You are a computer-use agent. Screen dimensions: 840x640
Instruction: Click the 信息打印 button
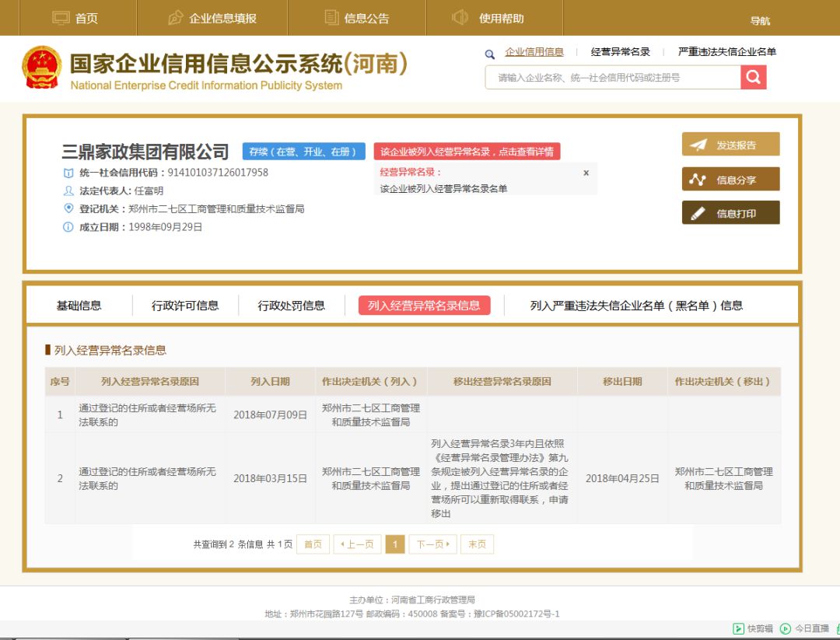click(x=730, y=213)
